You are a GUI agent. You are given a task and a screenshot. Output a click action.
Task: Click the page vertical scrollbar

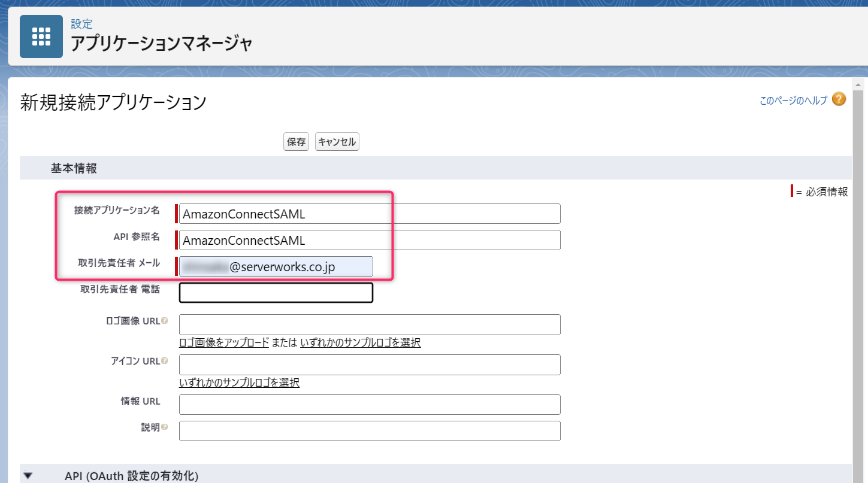pos(858,281)
